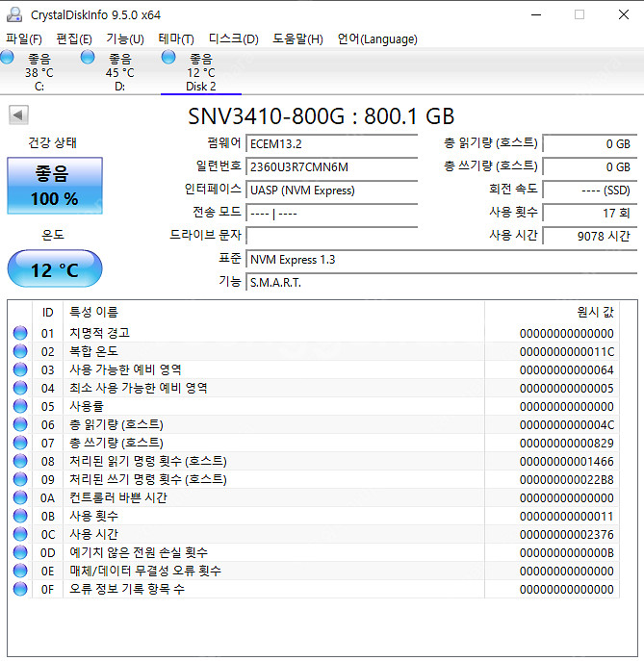
Task: Select the 컨트롤러 바쁜 시간 attribute name
Action: [118, 497]
